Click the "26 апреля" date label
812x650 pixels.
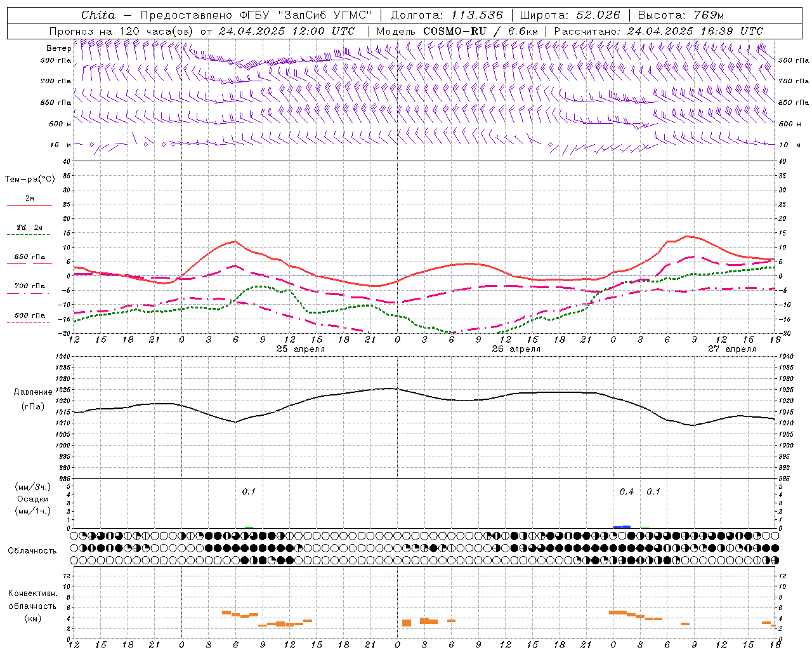[516, 349]
